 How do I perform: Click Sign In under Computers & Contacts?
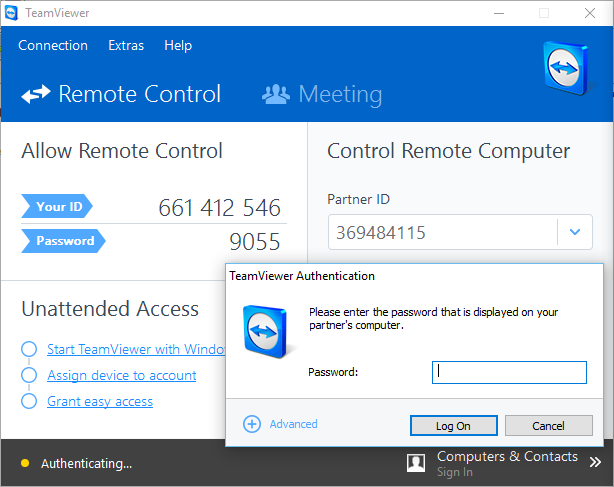tap(455, 472)
